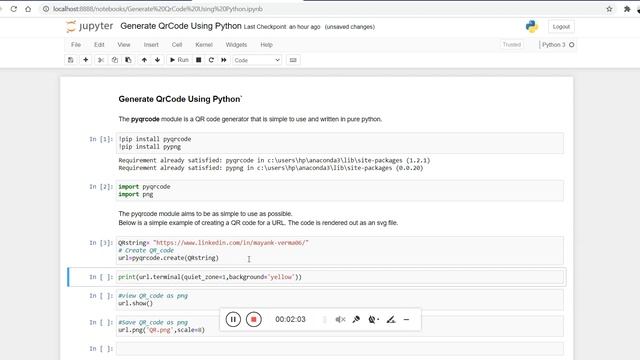Open browser extensions puzzle icon
This screenshot has height=360, width=640.
coord(627,9)
